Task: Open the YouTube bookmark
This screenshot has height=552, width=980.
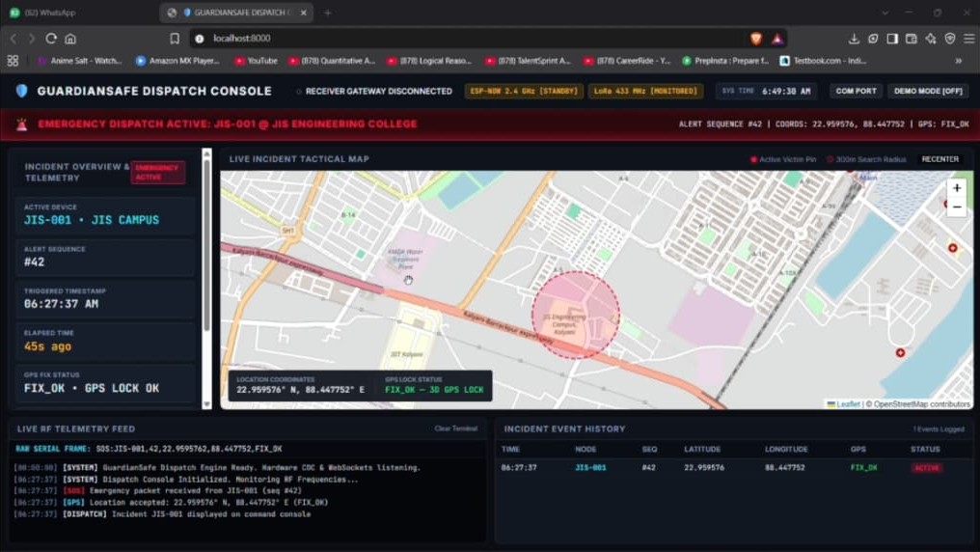Action: [257, 61]
